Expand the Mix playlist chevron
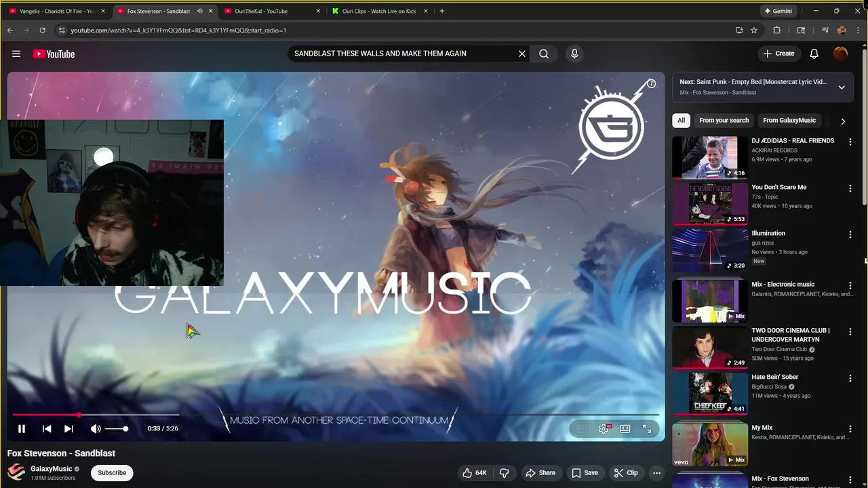This screenshot has height=488, width=868. point(842,87)
